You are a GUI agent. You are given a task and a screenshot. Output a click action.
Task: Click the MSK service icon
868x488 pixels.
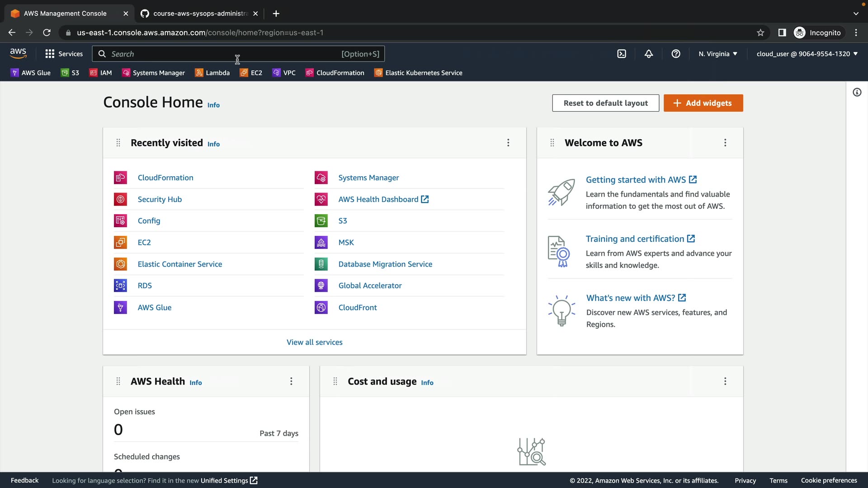tap(321, 243)
